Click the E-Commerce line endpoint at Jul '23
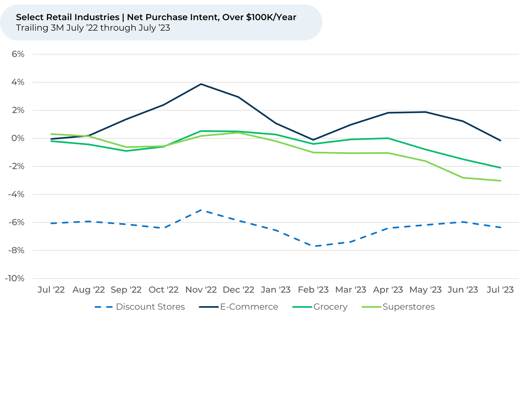 click(500, 140)
